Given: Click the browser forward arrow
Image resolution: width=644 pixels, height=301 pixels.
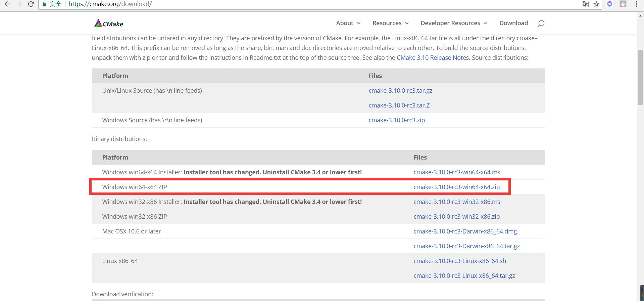Looking at the screenshot, I should coord(19,4).
